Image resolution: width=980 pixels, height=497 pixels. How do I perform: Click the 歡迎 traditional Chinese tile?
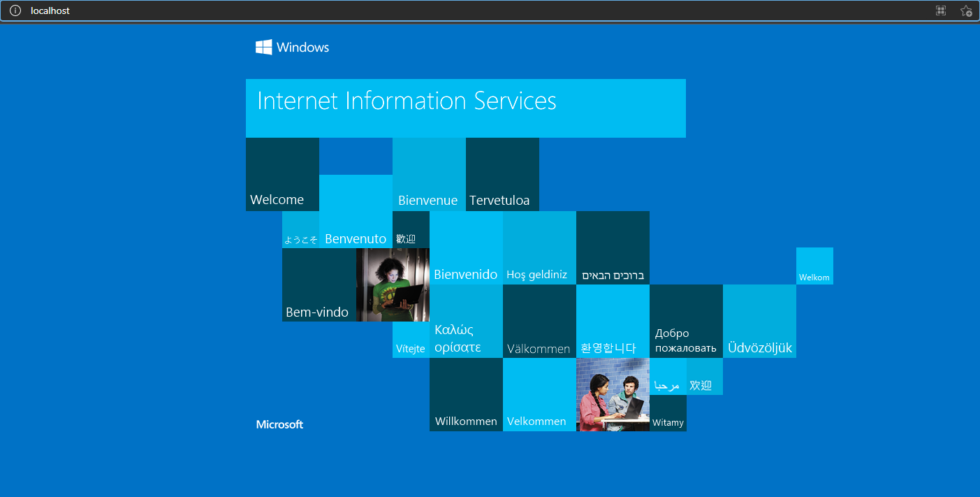tap(411, 229)
